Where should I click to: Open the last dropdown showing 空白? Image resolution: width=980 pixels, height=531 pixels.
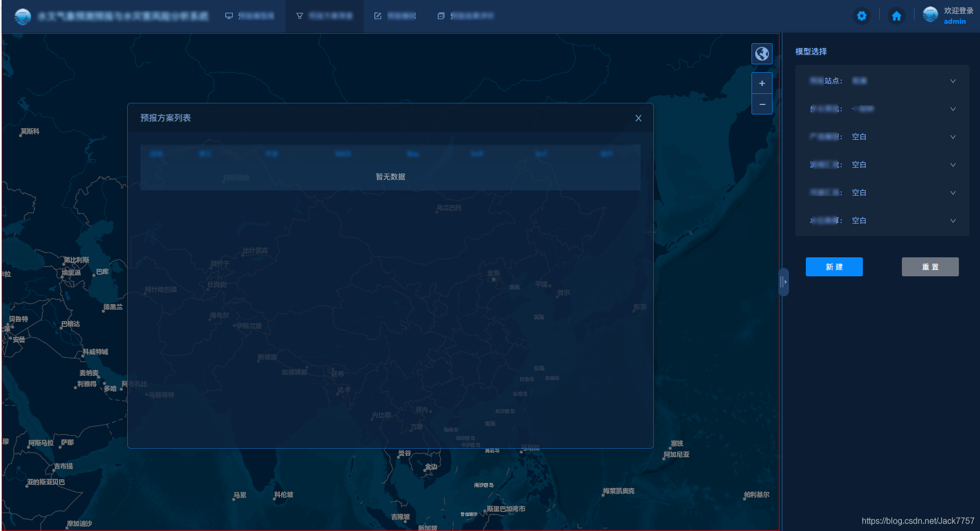coord(882,220)
